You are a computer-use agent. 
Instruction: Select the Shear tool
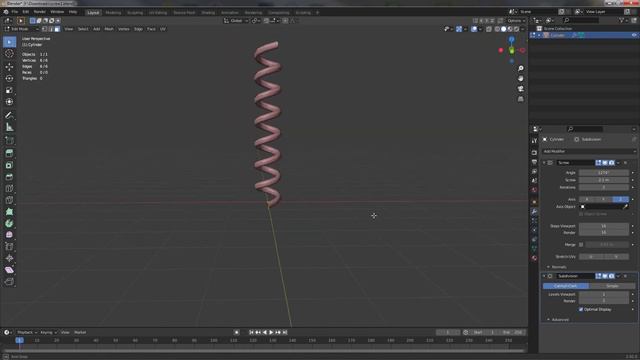(x=9, y=270)
